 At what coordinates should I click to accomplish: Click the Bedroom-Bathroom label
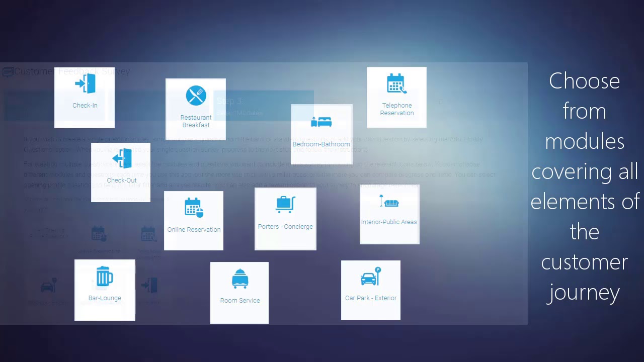321,144
